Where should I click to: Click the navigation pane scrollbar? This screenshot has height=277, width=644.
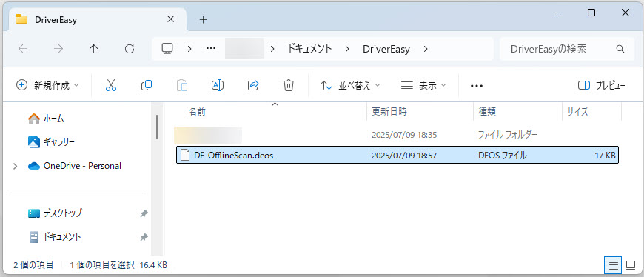[157, 127]
